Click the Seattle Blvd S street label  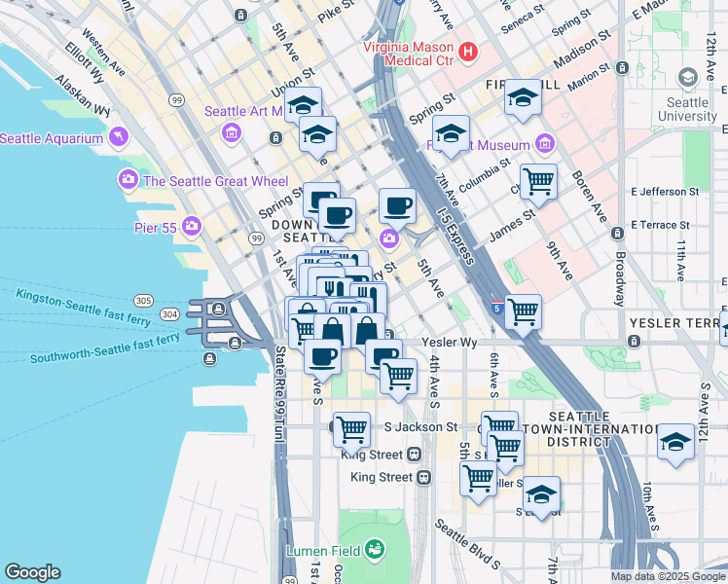point(467,544)
